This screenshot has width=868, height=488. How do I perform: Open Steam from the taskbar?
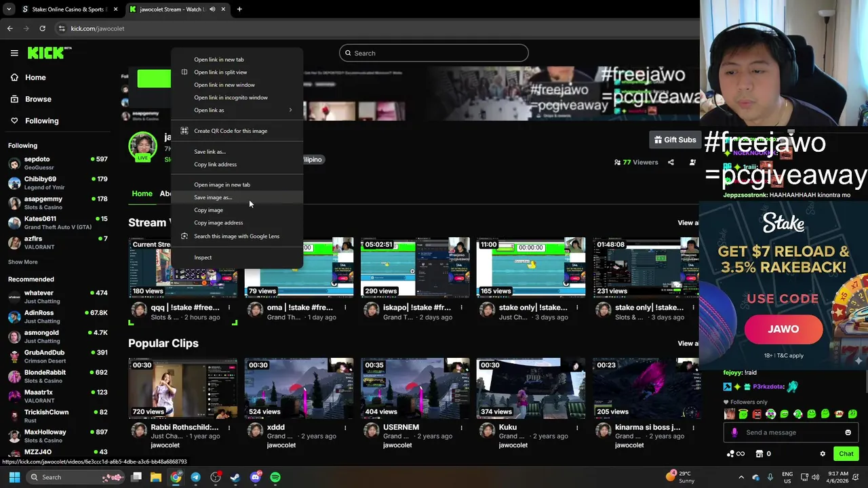[x=235, y=477]
